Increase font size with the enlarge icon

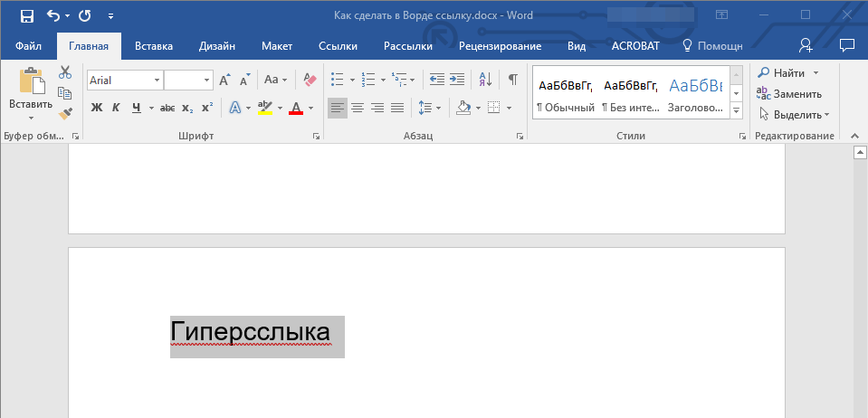tap(226, 80)
